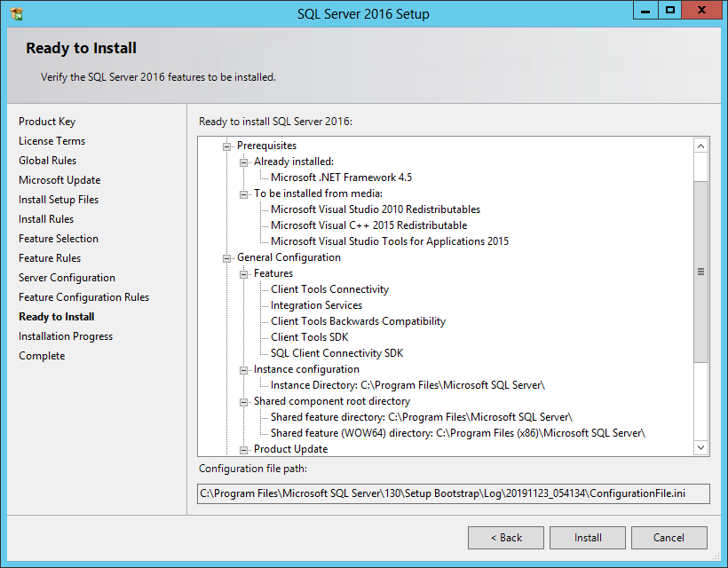
Task: Collapse the Already installed node
Action: 243,162
